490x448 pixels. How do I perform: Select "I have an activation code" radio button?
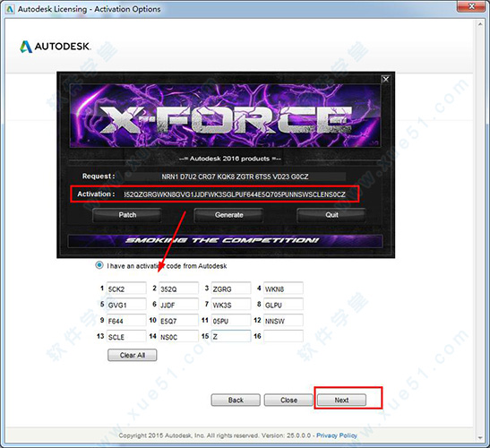(99, 265)
